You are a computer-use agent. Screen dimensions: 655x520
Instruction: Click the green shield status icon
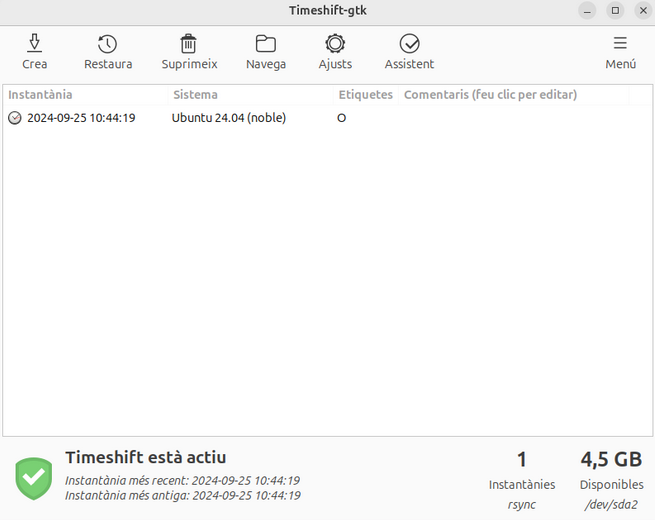point(33,478)
